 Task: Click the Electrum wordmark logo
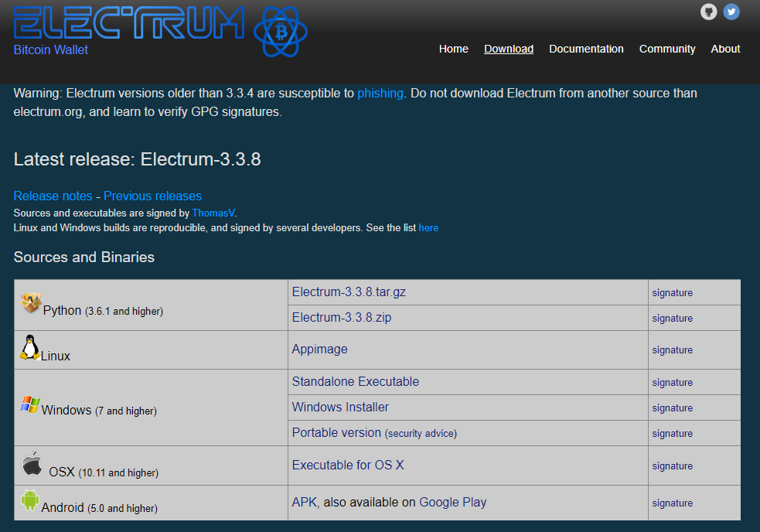click(x=129, y=22)
